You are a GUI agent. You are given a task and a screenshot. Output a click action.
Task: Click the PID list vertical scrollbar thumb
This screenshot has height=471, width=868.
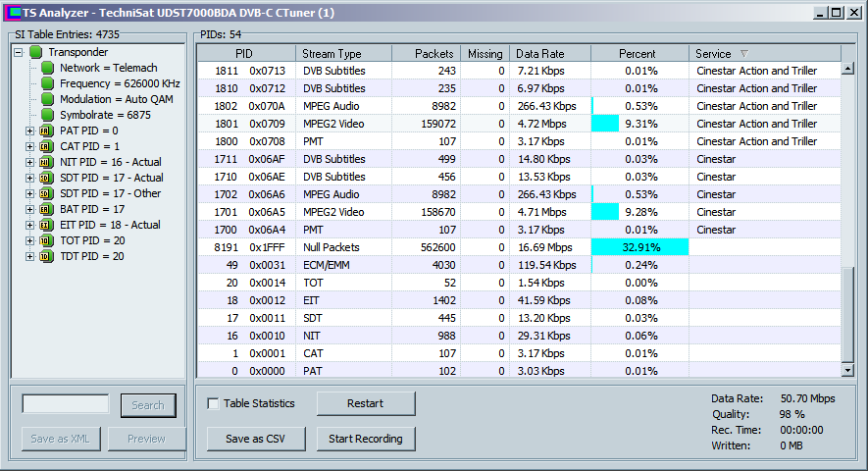tap(847, 315)
